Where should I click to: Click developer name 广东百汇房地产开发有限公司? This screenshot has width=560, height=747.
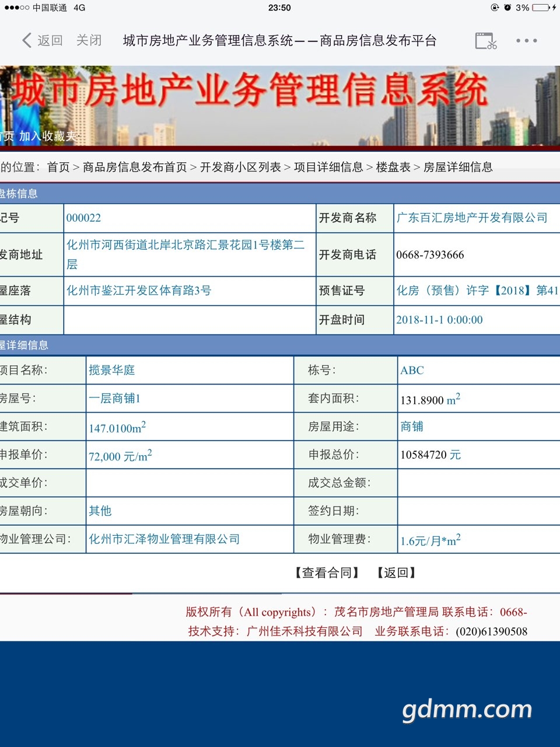click(472, 218)
